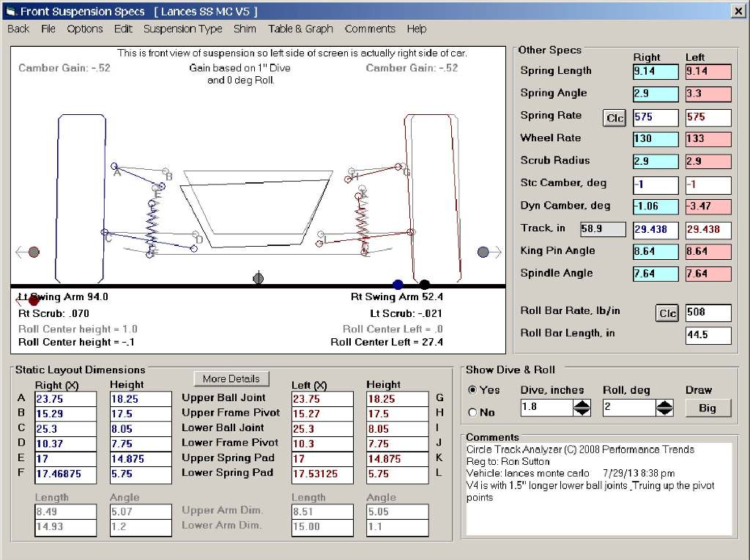Viewport: 750px width, 560px height.
Task: Open the Options menu
Action: click(85, 29)
